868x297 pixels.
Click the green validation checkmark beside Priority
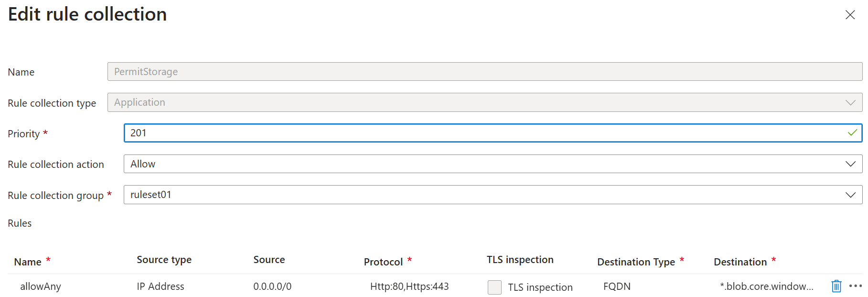[x=852, y=133]
